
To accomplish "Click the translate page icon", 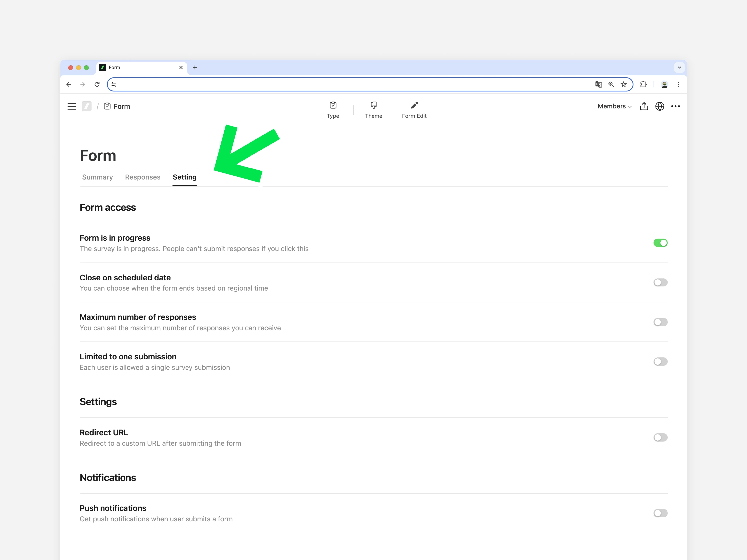I will (x=598, y=84).
